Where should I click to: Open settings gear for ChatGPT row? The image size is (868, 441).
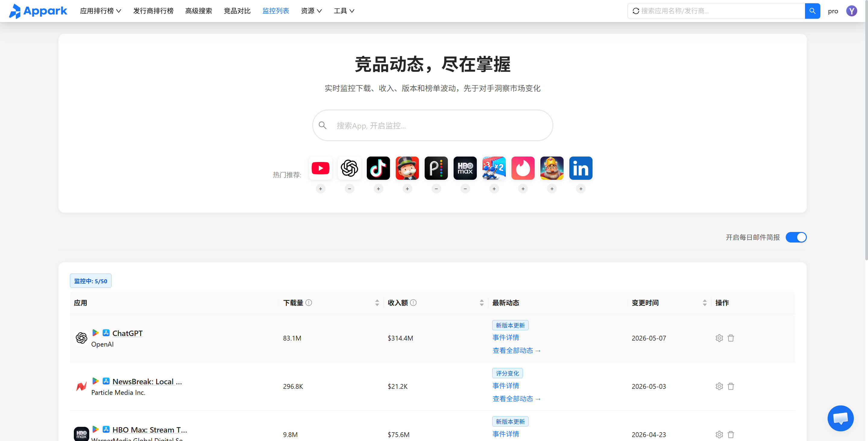(x=719, y=338)
